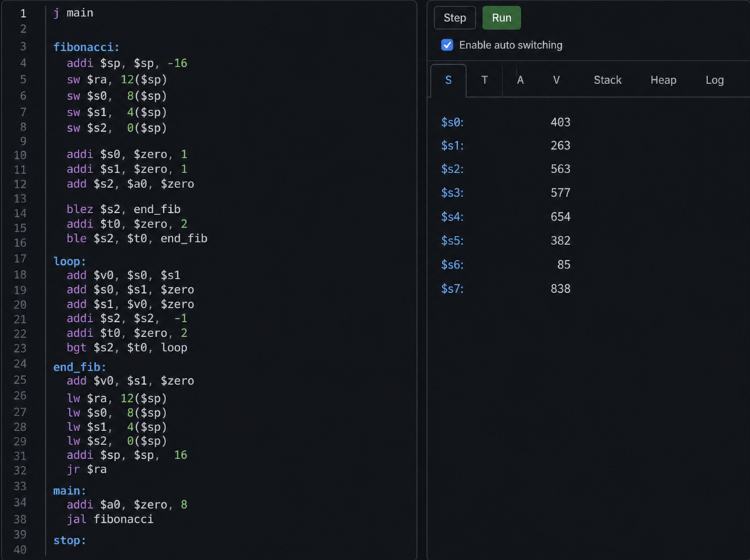Click the green Run button
Image resolution: width=750 pixels, height=560 pixels.
501,18
